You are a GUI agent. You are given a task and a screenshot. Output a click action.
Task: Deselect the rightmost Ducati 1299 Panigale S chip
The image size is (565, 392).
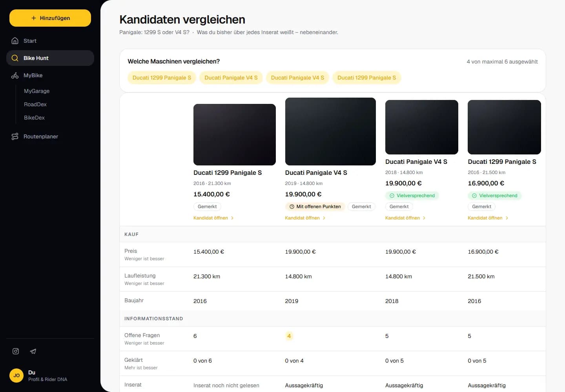[x=366, y=78]
